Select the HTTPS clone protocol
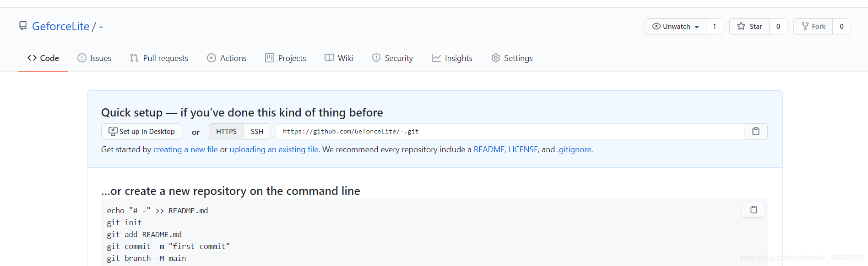This screenshot has height=266, width=868. pyautogui.click(x=226, y=131)
